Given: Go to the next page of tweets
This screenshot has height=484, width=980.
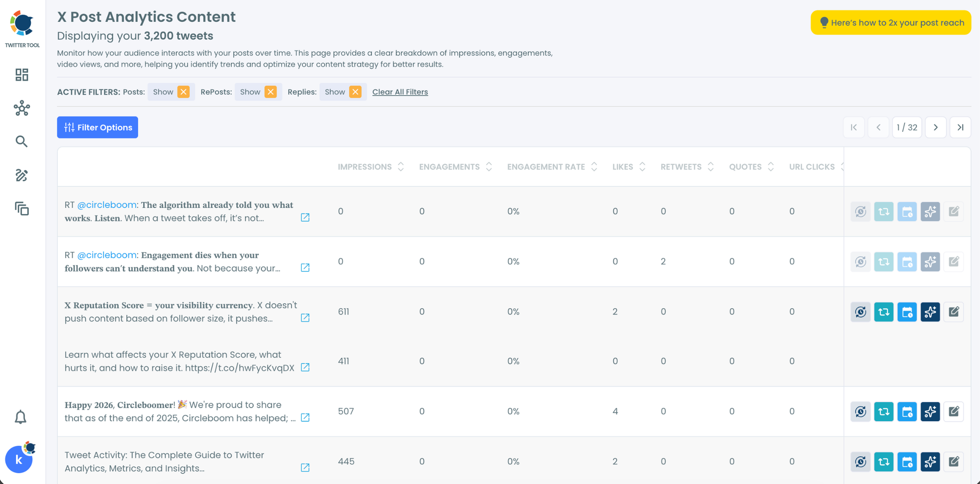Looking at the screenshot, I should tap(935, 127).
